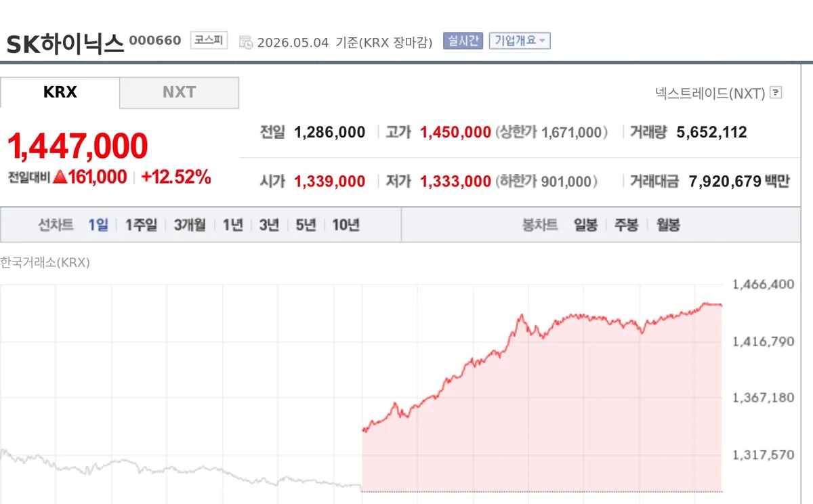Select the KRX tab

(x=60, y=92)
